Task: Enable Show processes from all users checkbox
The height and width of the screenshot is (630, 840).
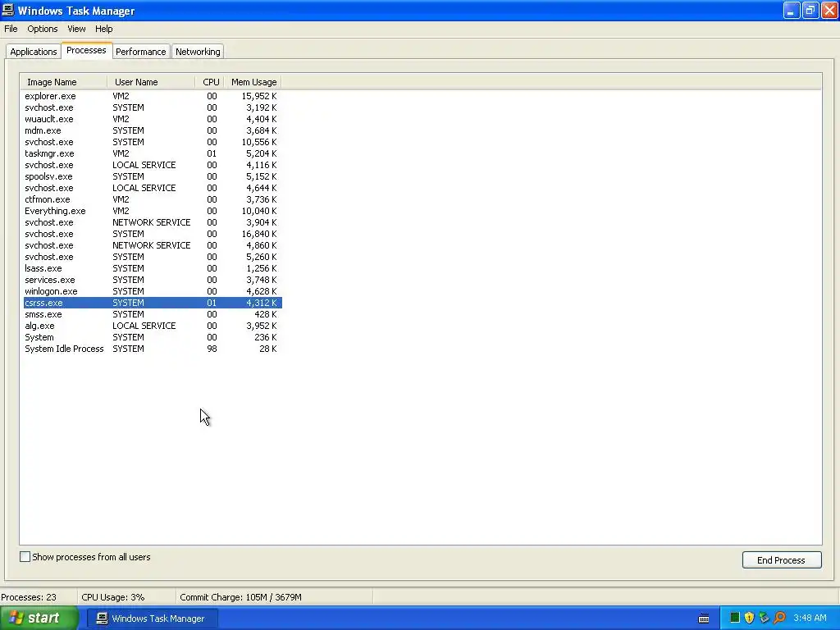Action: click(x=25, y=557)
